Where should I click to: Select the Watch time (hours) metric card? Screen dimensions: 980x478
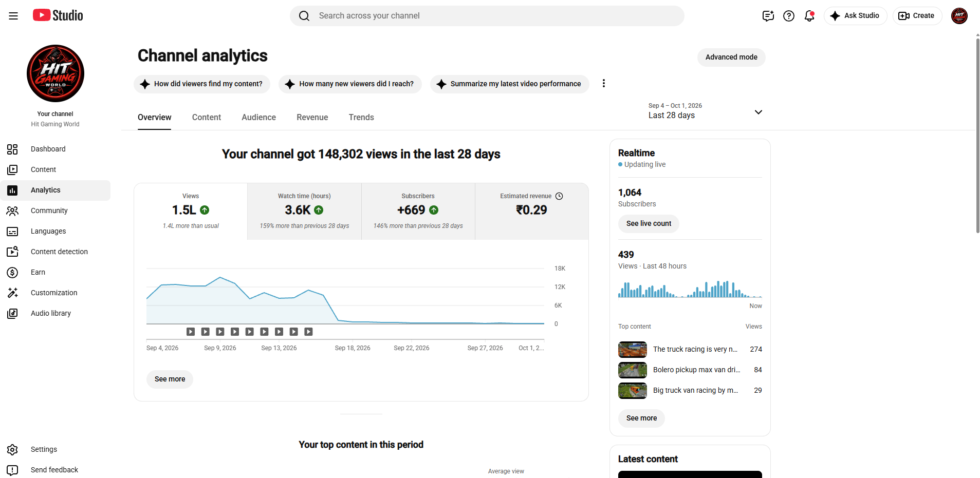pos(304,212)
